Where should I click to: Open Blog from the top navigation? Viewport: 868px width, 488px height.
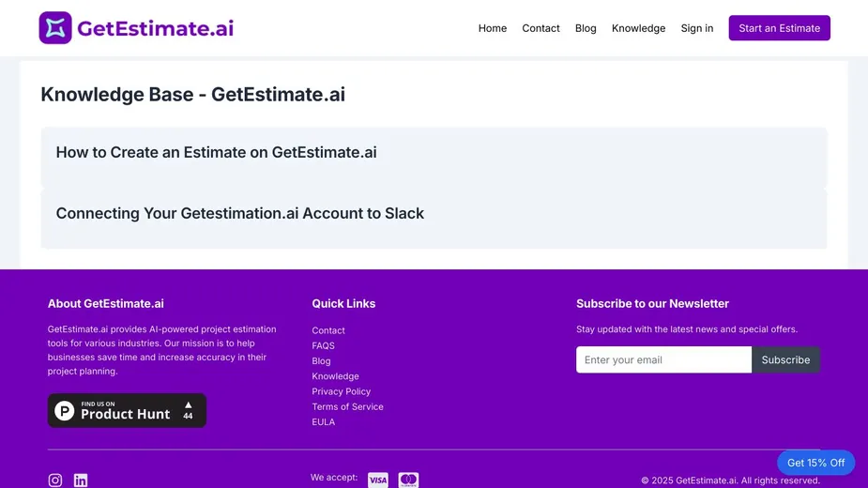[586, 28]
